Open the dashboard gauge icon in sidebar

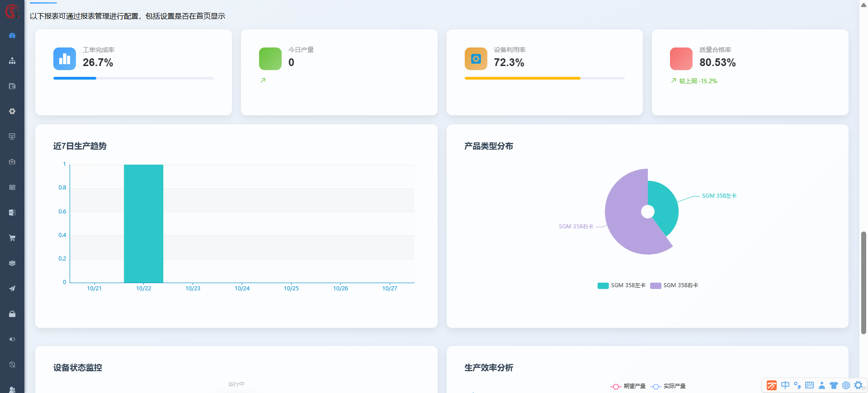click(x=12, y=35)
